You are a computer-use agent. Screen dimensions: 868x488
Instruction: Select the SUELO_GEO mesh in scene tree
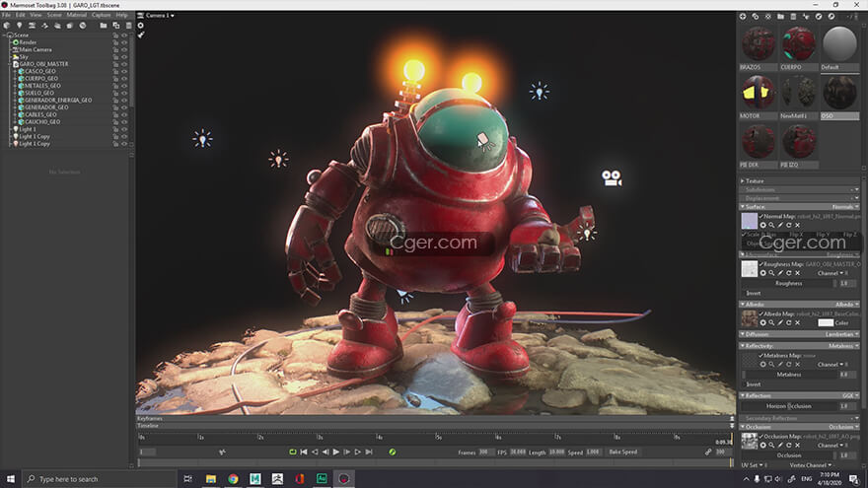40,93
